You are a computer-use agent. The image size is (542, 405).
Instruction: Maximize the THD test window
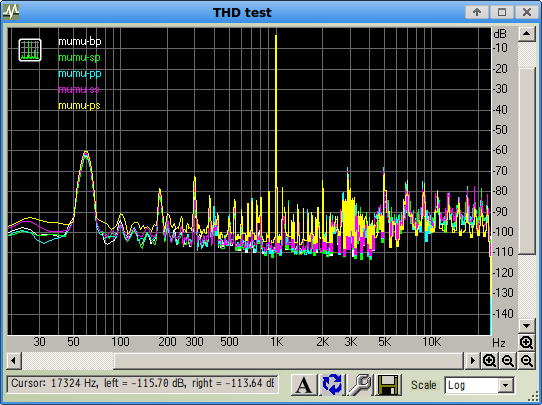pyautogui.click(x=502, y=12)
